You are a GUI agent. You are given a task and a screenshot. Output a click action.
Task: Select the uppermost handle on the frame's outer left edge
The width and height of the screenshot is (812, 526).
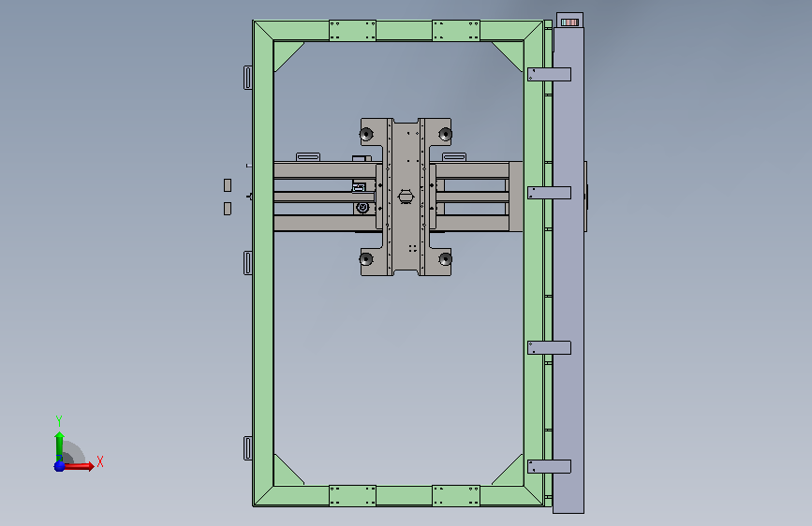click(248, 78)
